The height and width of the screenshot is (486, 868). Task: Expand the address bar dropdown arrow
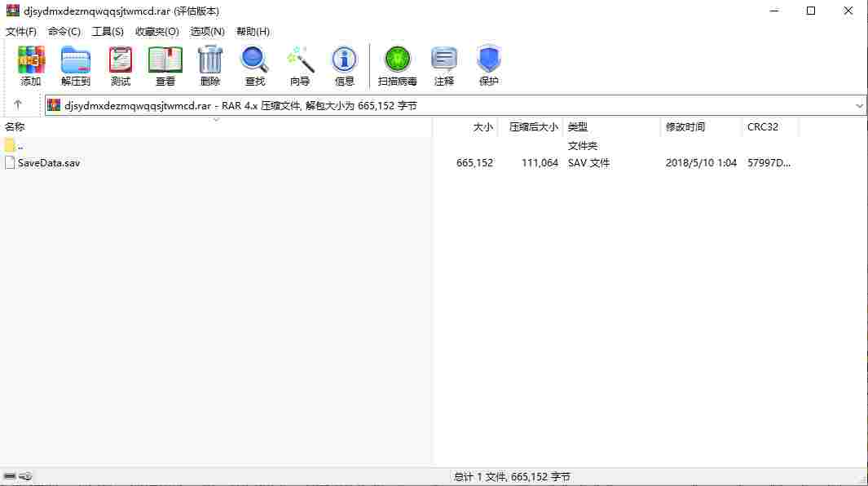(x=859, y=105)
